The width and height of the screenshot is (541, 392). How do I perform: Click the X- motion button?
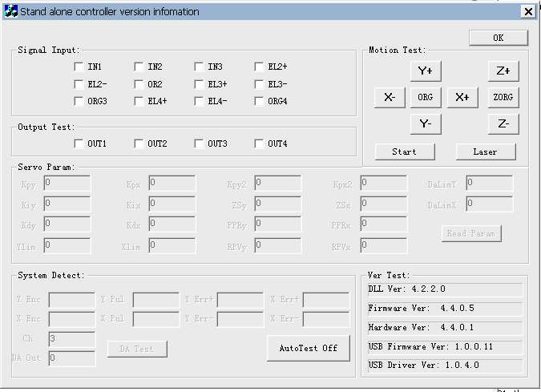point(390,98)
